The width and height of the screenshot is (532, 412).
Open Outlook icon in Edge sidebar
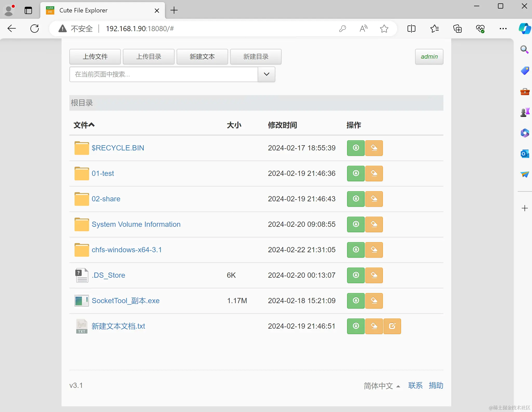pos(525,154)
